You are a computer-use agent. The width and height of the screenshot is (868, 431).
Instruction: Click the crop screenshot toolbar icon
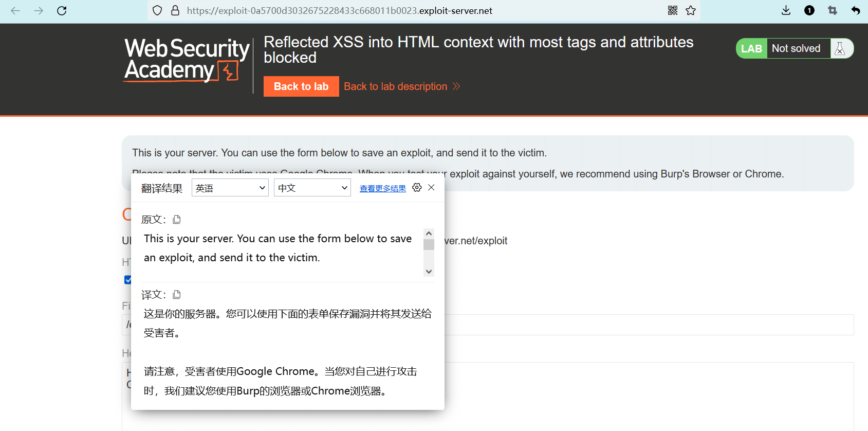coord(833,10)
